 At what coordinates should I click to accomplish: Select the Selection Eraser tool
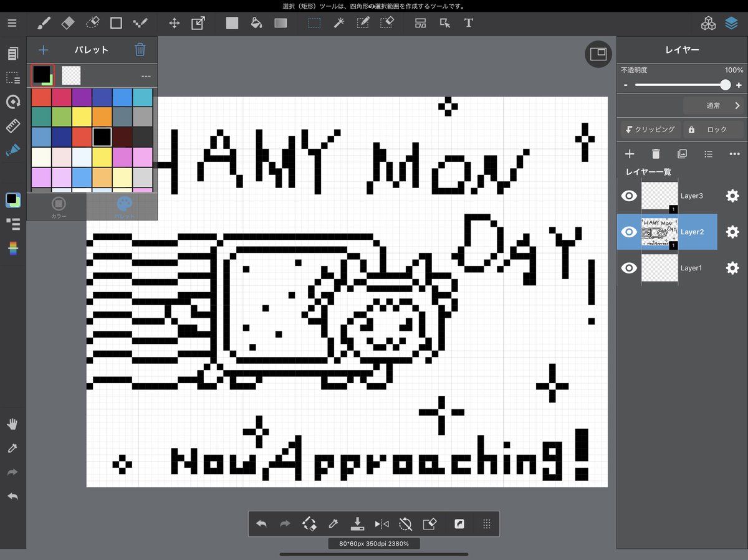point(387,23)
